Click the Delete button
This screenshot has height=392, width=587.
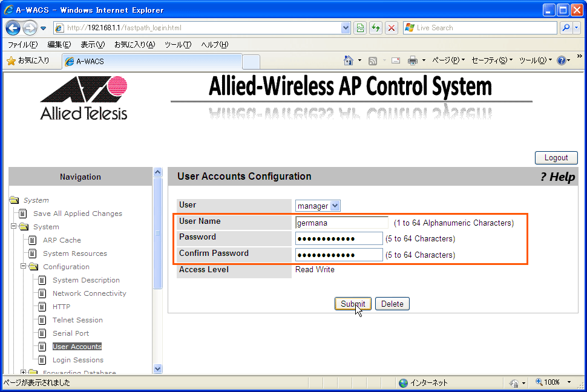392,304
